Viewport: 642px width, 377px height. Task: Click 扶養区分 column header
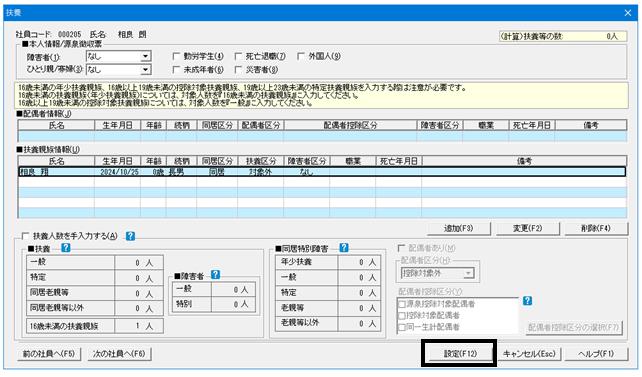tap(260, 161)
